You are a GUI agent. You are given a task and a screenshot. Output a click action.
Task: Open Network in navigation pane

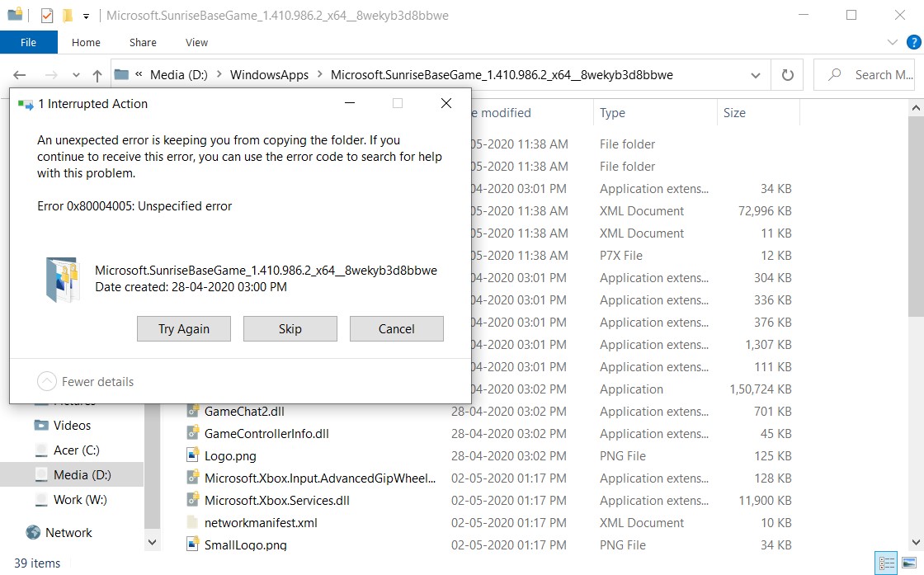pyautogui.click(x=68, y=533)
